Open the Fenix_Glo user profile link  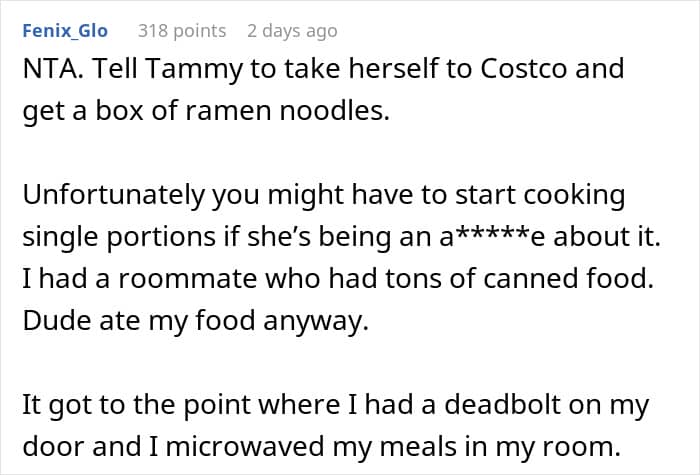[66, 31]
